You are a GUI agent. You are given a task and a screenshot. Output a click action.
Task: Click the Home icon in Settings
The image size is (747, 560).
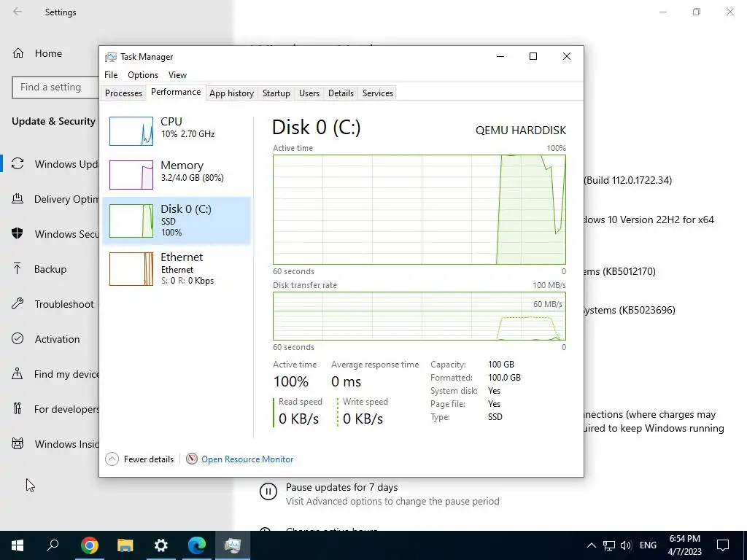[x=18, y=52]
